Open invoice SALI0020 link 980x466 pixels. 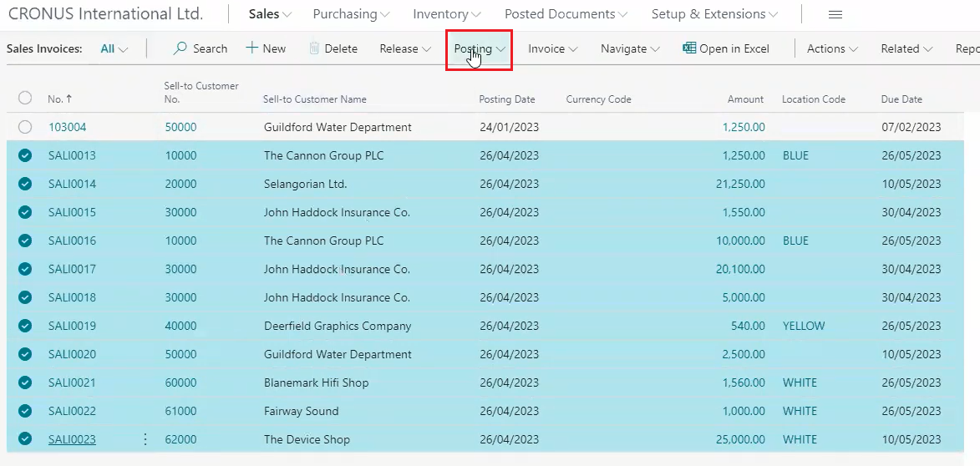(x=72, y=354)
